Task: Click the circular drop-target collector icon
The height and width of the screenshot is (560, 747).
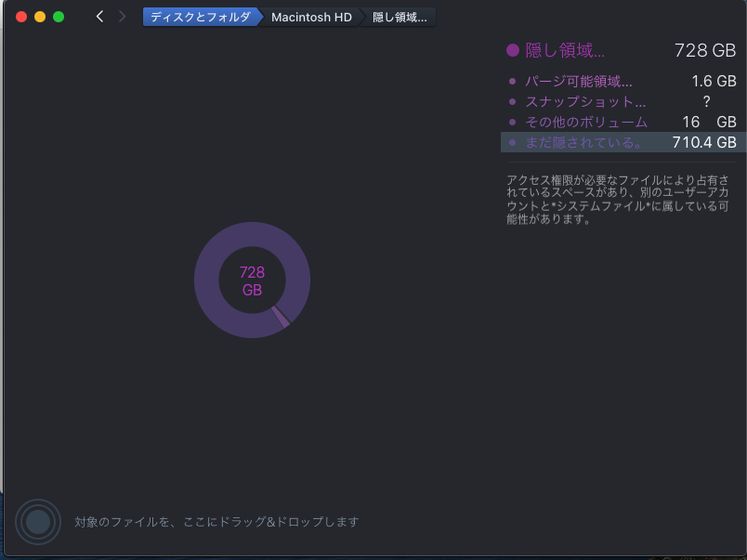Action: (x=37, y=522)
